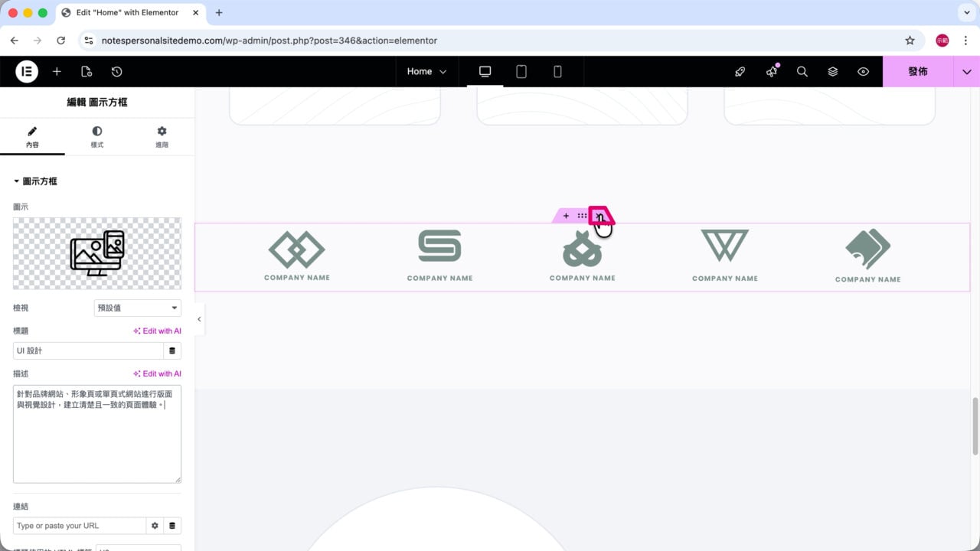Viewport: 980px width, 551px height.
Task: Open the Elementor logo menu
Action: click(27, 71)
